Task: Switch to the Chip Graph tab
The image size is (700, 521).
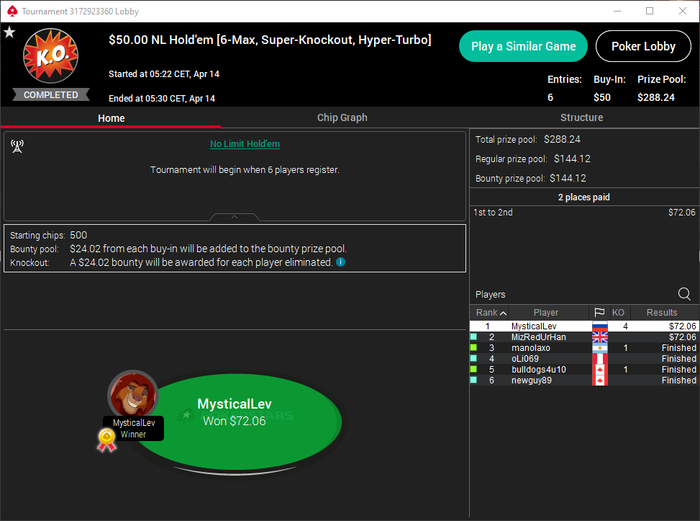Action: click(342, 118)
